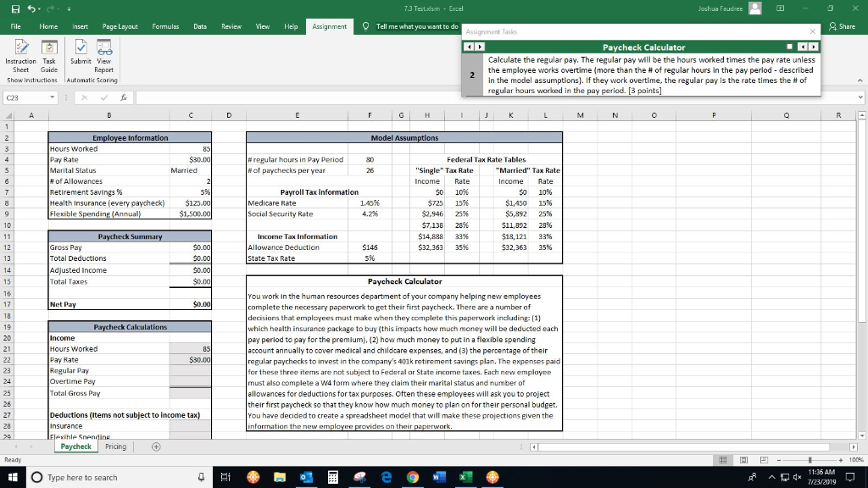Click the 100% zoom level
This screenshot has width=868, height=488.
[856, 460]
